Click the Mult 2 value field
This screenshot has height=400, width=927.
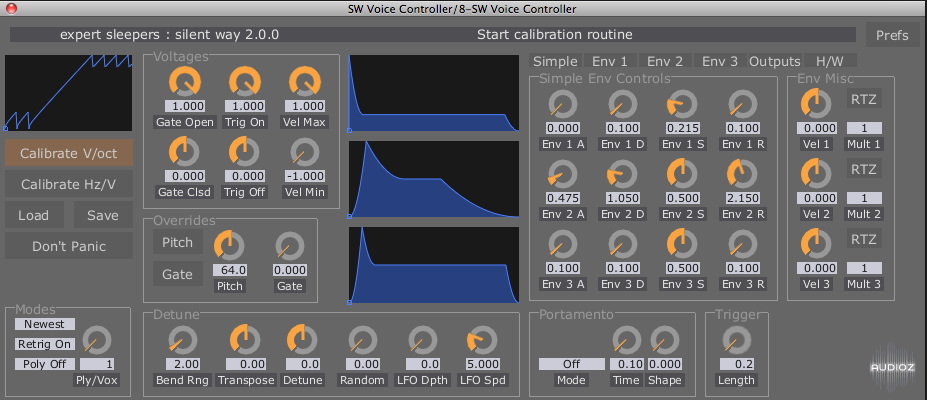point(864,198)
